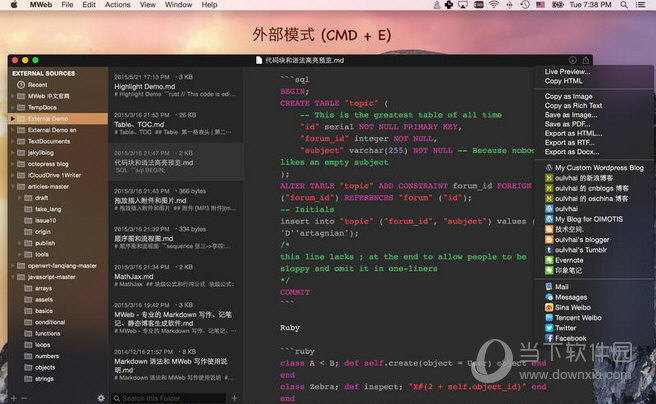656x404 pixels.
Task: Expand the tools subfolder
Action: click(x=20, y=254)
